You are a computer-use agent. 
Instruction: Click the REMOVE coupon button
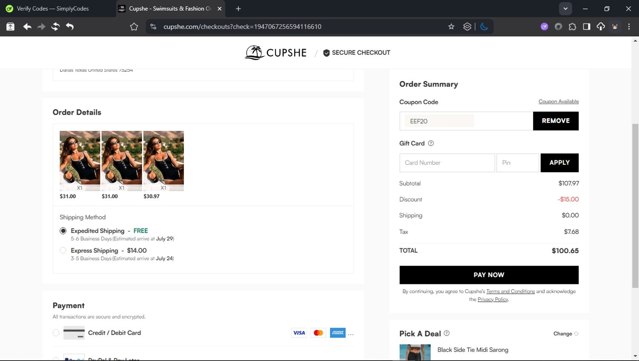[555, 121]
